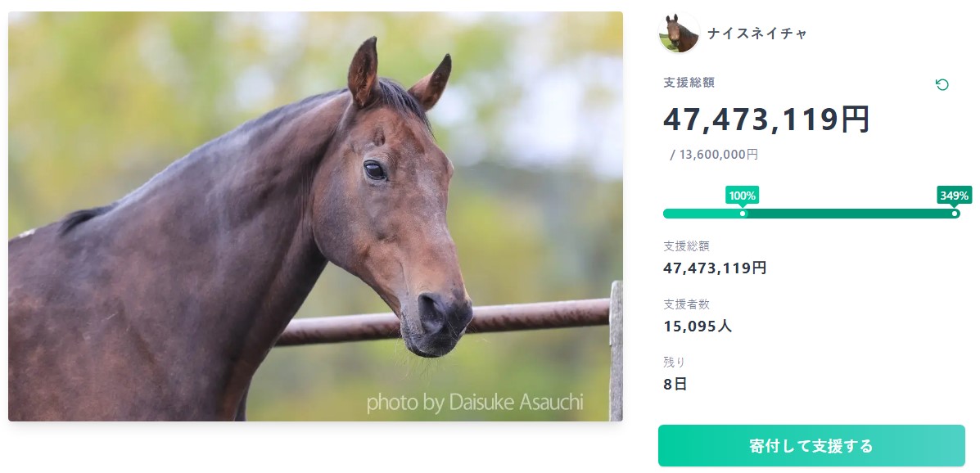Open the round horse avatar icon
This screenshot has height=473, width=980.
point(679,33)
